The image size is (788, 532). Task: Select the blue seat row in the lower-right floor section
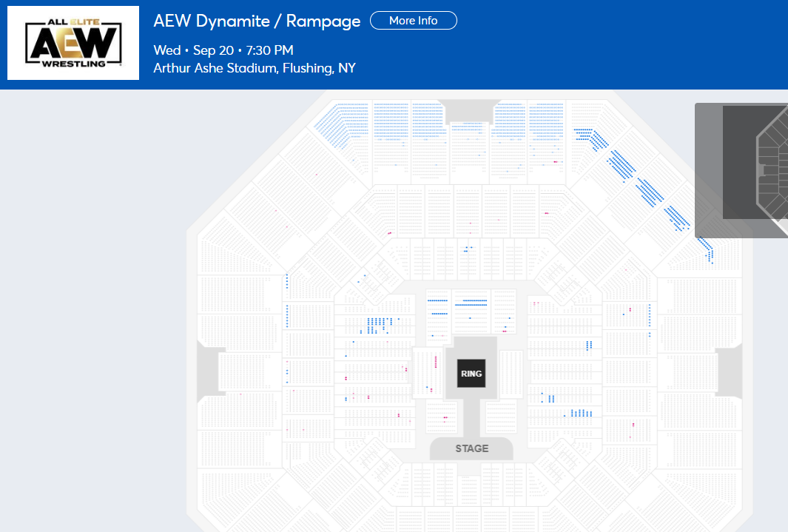(x=579, y=414)
